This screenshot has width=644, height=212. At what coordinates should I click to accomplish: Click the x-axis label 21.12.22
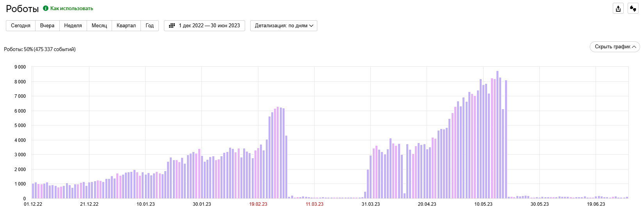point(89,204)
